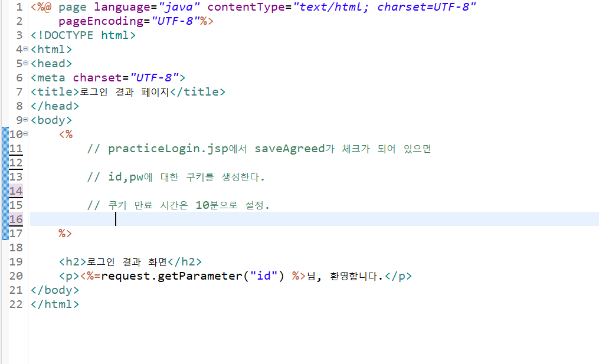This screenshot has height=364, width=599.
Task: Click the contentType attribute name
Action: tap(247, 7)
